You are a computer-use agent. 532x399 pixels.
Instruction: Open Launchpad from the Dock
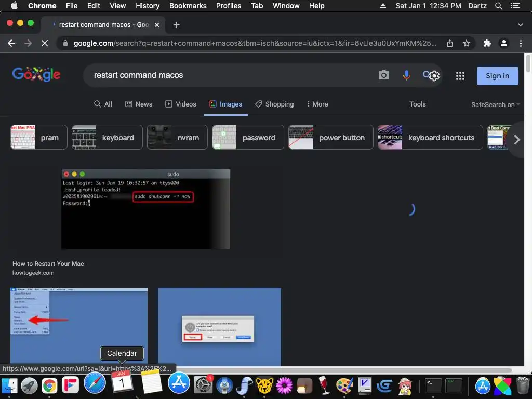30,385
